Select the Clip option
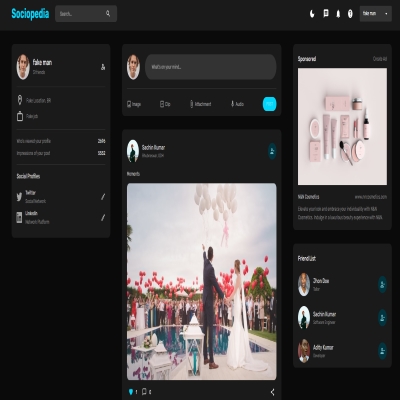The width and height of the screenshot is (400, 400). point(165,104)
